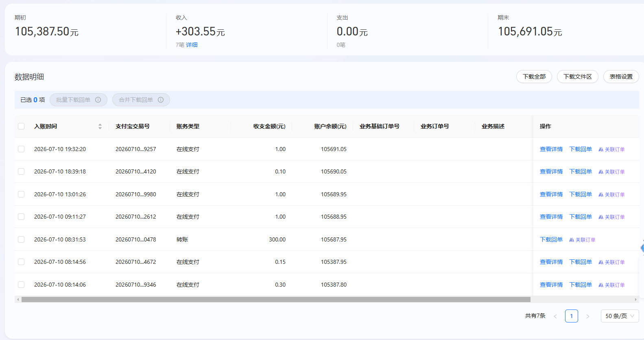Check row 2026-07-10 08:14:56
The height and width of the screenshot is (340, 644).
[21, 262]
